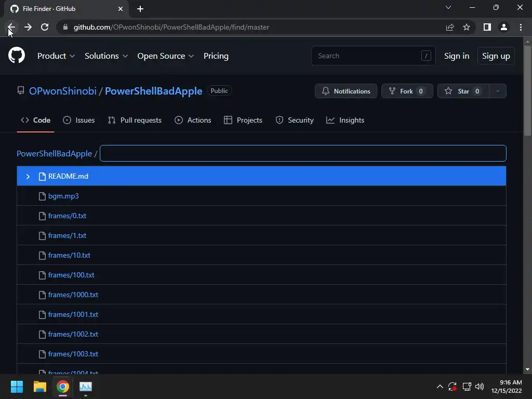Open the monitor app in taskbar
The image size is (532, 399).
[86, 387]
